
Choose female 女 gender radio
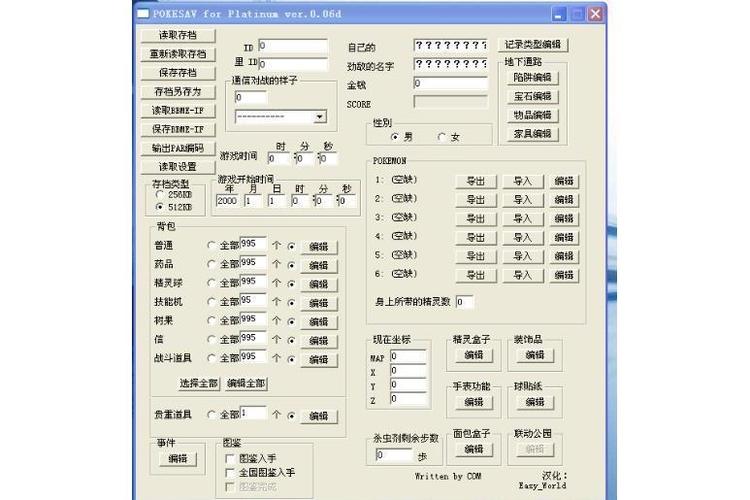coord(441,137)
